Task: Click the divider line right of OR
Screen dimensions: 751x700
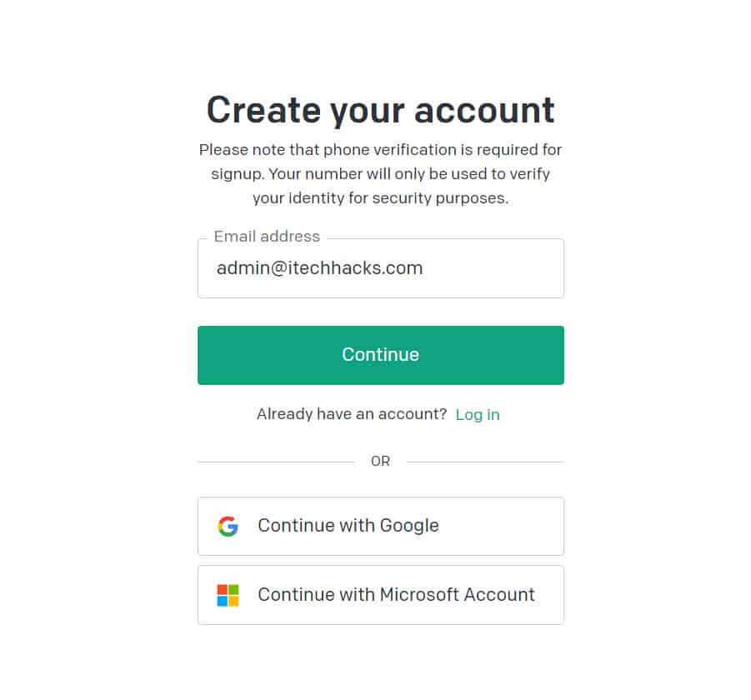Action: click(485, 462)
